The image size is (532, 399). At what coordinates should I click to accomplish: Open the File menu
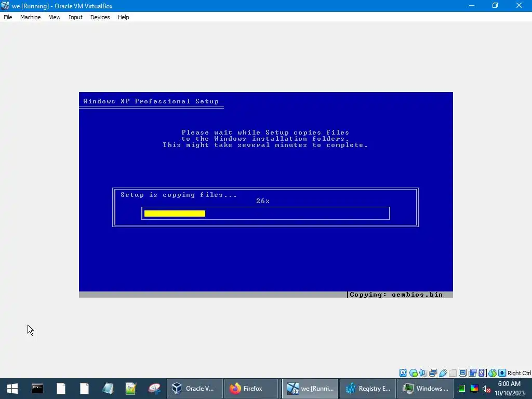click(8, 17)
